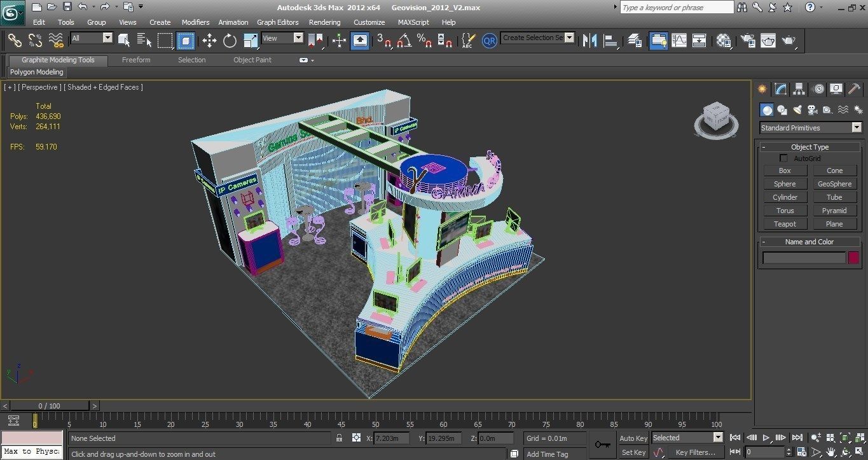
Task: Toggle the Selection Lock padlock icon
Action: [x=339, y=438]
